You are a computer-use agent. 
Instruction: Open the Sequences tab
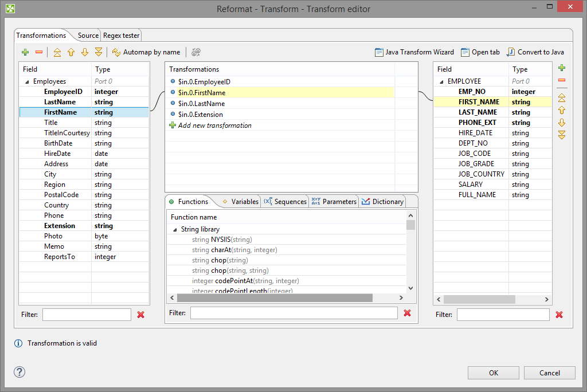pyautogui.click(x=285, y=201)
